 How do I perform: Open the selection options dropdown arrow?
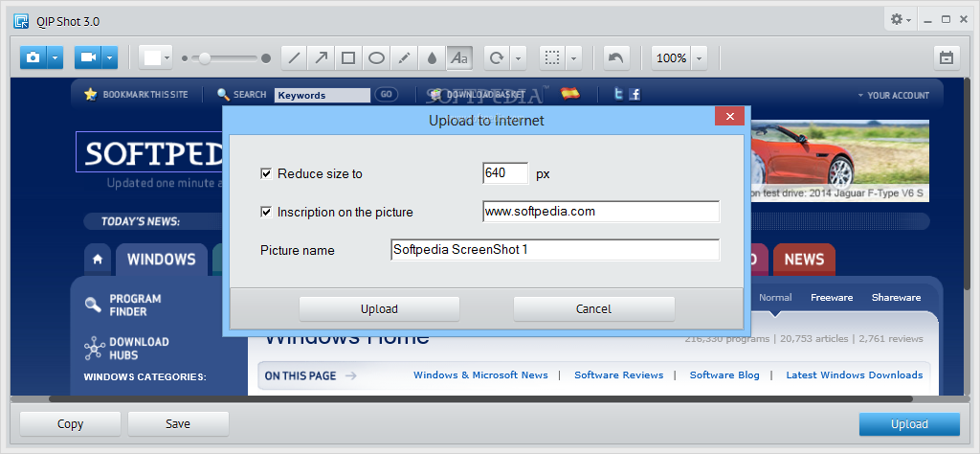[x=574, y=57]
